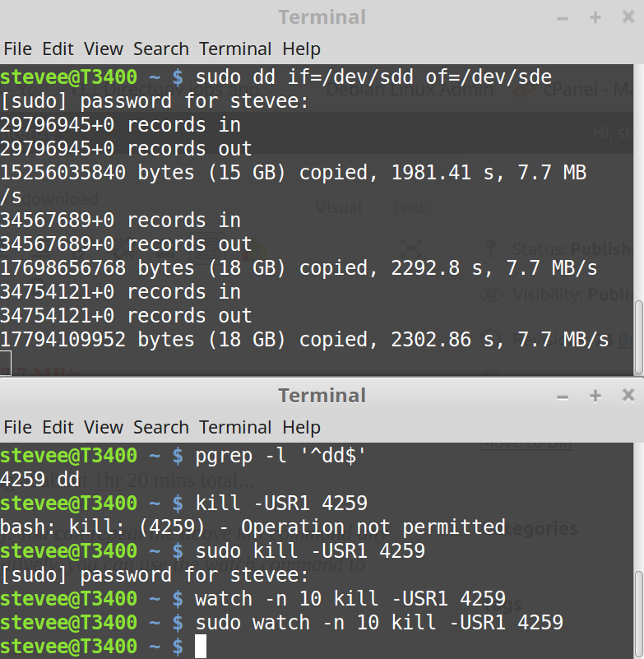This screenshot has width=644, height=659.
Task: Close the terminal showing the kill commands
Action: click(628, 396)
